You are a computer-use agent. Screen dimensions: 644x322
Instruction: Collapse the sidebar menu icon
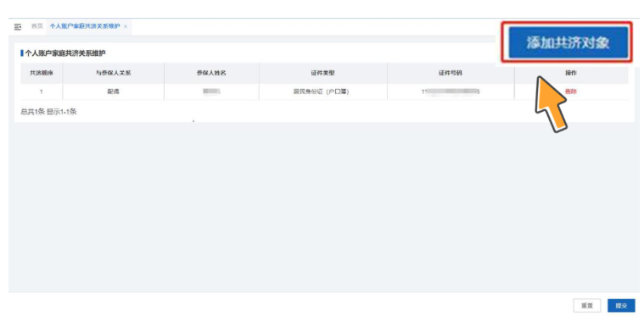point(18,26)
